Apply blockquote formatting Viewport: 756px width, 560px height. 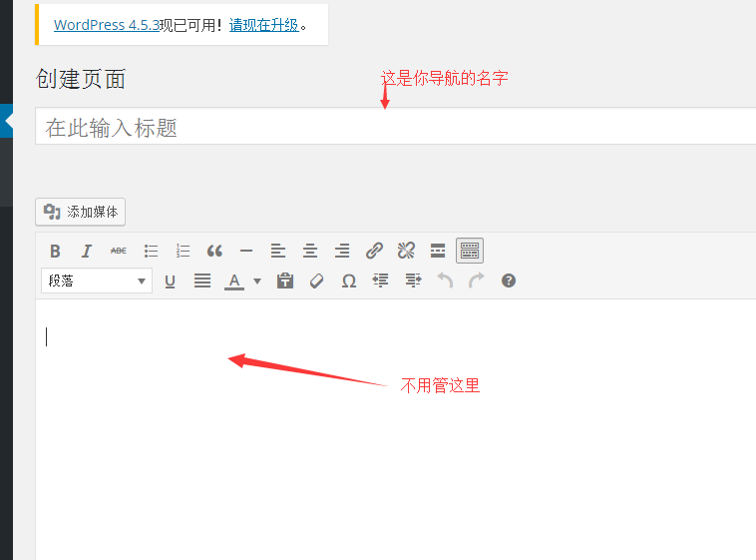pyautogui.click(x=214, y=251)
